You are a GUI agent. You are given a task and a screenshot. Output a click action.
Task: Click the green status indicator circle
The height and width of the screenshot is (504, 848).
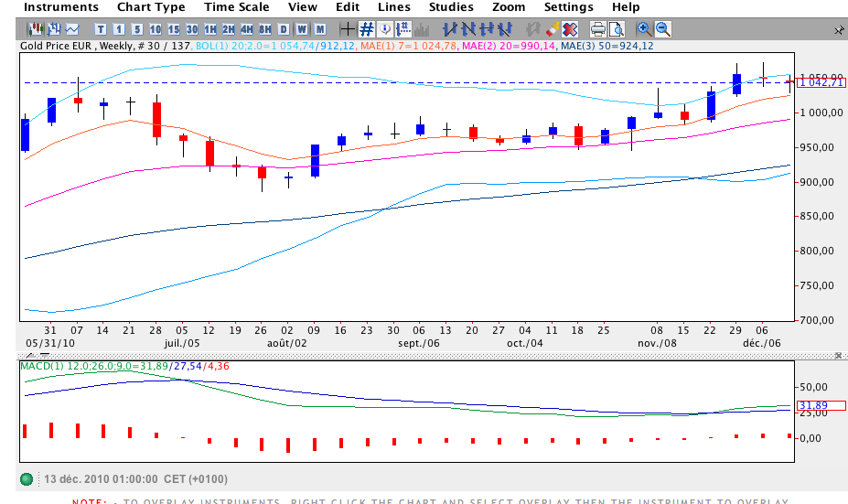coord(27,479)
